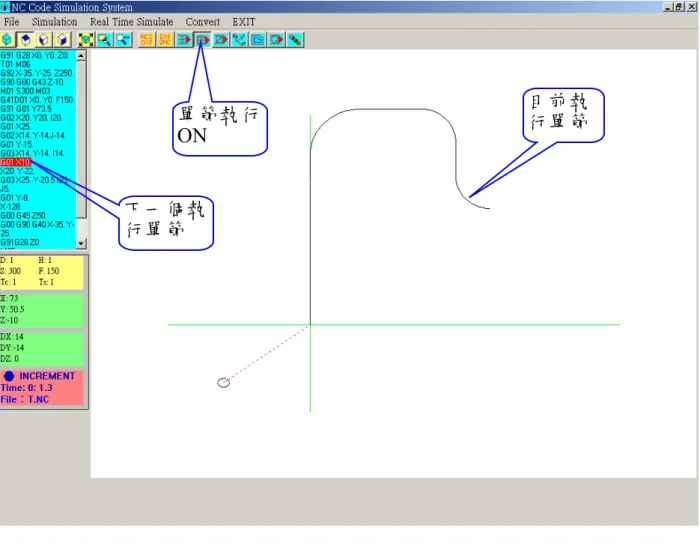Select code line 'H01 S300 M03'
The height and width of the screenshot is (543, 700).
25,91
